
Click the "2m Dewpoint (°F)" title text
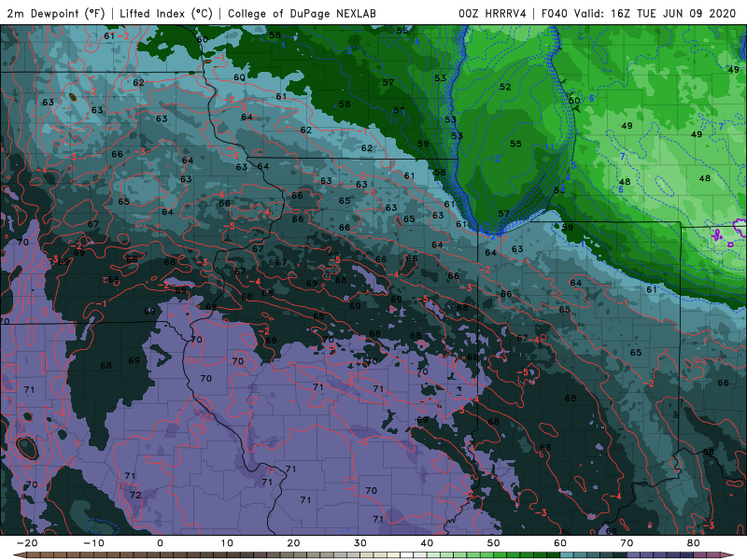pyautogui.click(x=56, y=13)
